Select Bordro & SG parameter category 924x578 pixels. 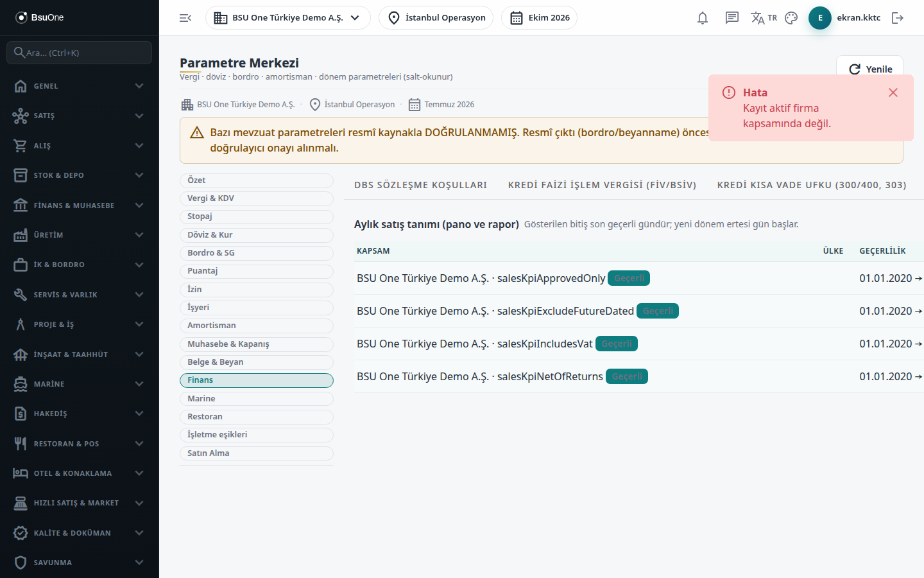pos(257,253)
